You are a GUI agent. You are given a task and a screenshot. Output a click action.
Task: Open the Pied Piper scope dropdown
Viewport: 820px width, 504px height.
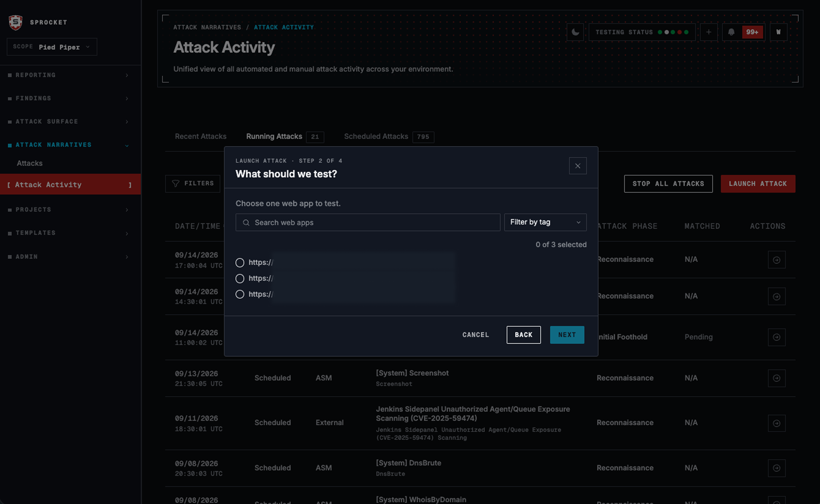point(52,47)
